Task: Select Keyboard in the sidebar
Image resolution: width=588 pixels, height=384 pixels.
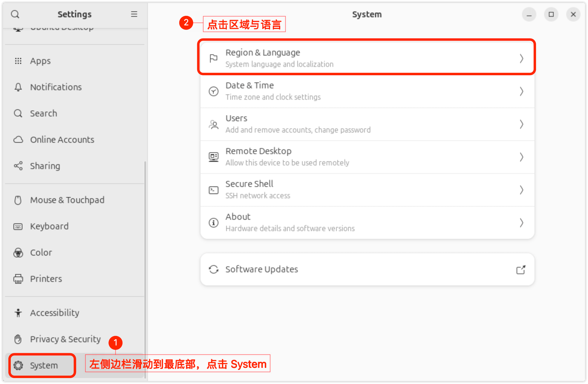Action: tap(49, 226)
